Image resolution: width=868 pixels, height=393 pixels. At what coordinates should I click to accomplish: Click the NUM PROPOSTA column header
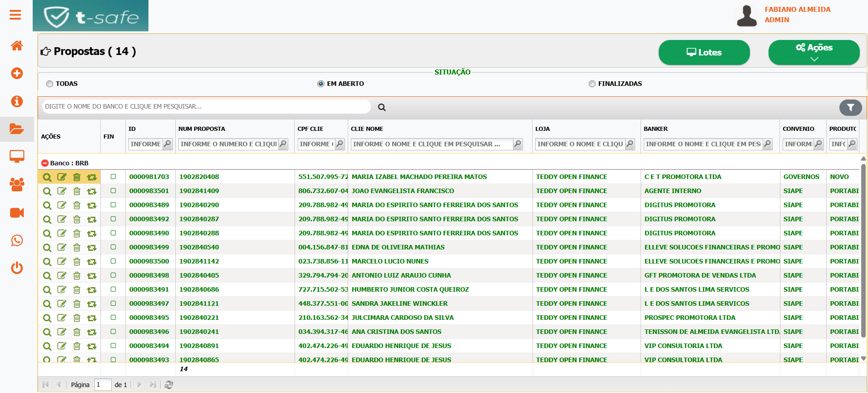click(x=202, y=129)
